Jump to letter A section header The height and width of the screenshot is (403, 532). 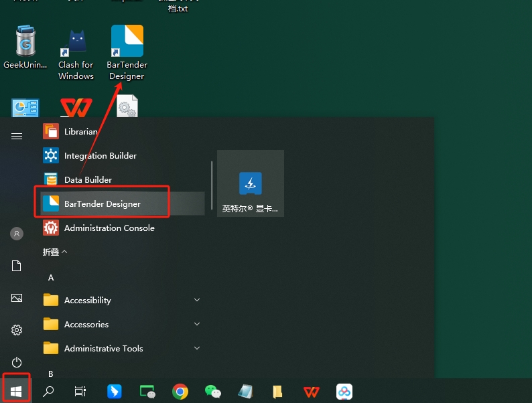tap(51, 278)
